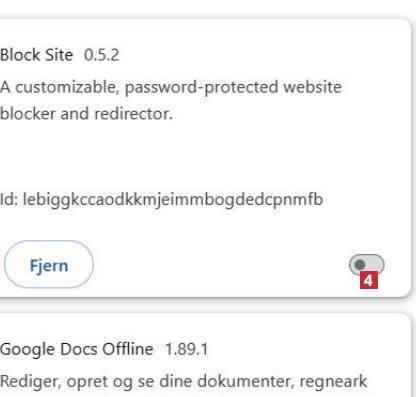Click the grey knob of the toggle
The image size is (416, 397).
click(360, 265)
